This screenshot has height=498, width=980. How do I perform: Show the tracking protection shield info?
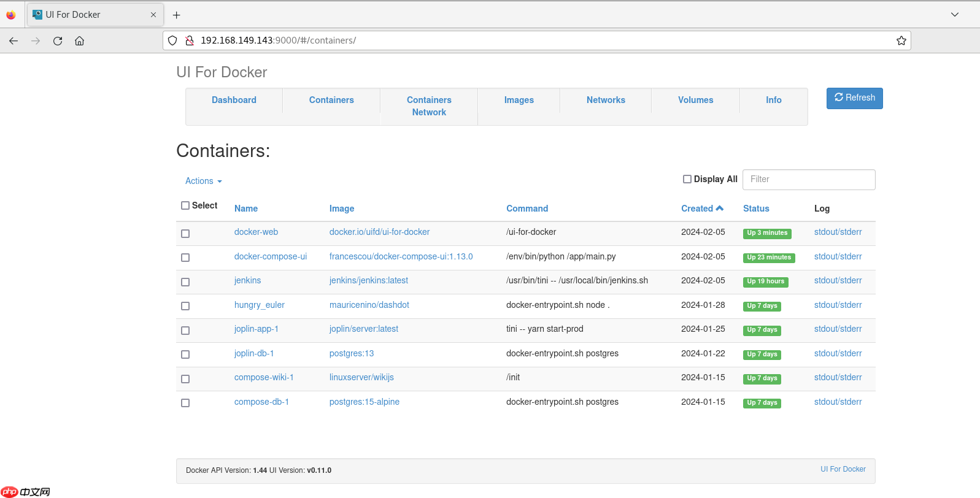pyautogui.click(x=172, y=40)
